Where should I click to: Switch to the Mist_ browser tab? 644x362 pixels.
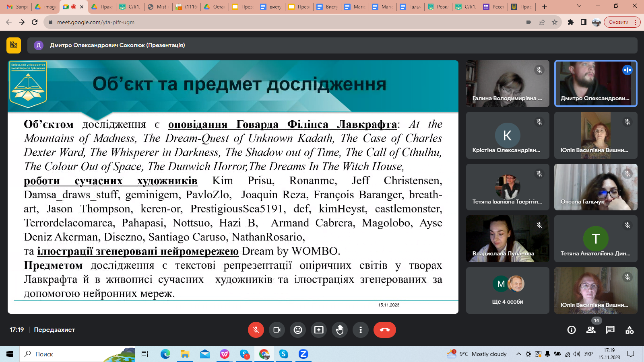(158, 7)
